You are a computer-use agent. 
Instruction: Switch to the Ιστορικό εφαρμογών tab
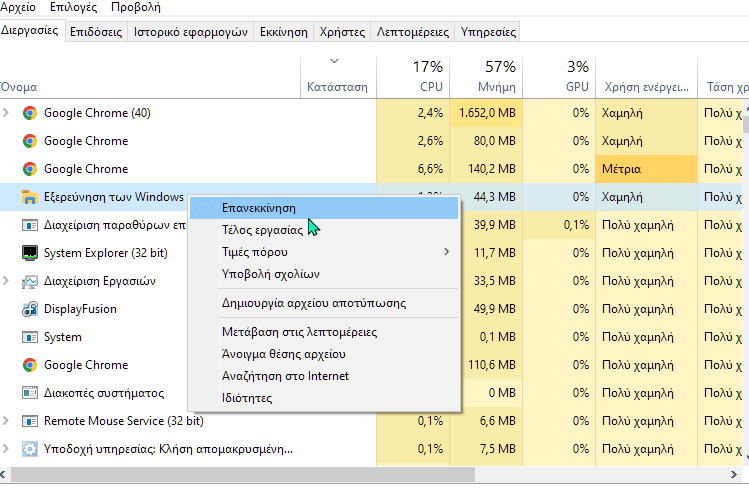tap(191, 32)
